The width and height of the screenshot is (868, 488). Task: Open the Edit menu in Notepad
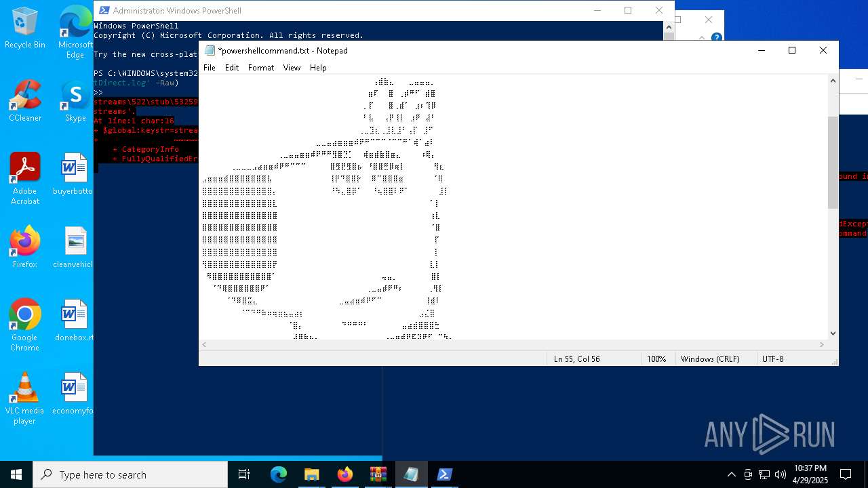pyautogui.click(x=232, y=68)
